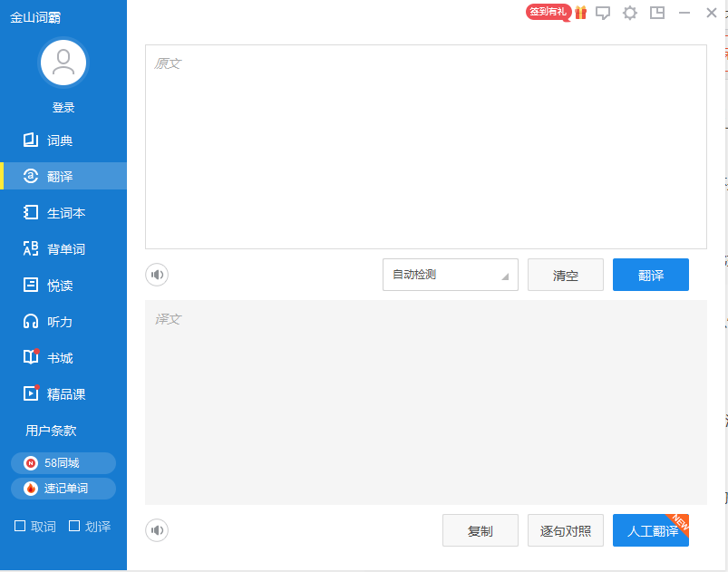728x572 pixels.
Task: Open the 自动检测 language dropdown
Action: [x=451, y=275]
